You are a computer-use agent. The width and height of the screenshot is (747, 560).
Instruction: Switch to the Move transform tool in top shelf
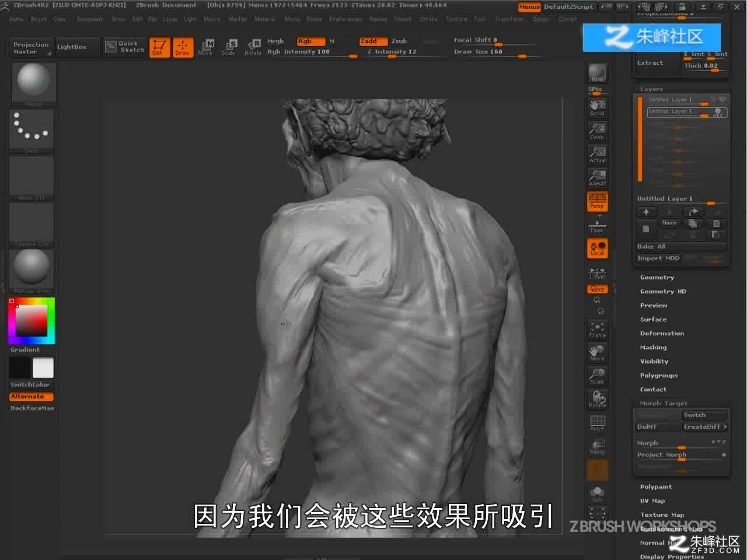(205, 47)
